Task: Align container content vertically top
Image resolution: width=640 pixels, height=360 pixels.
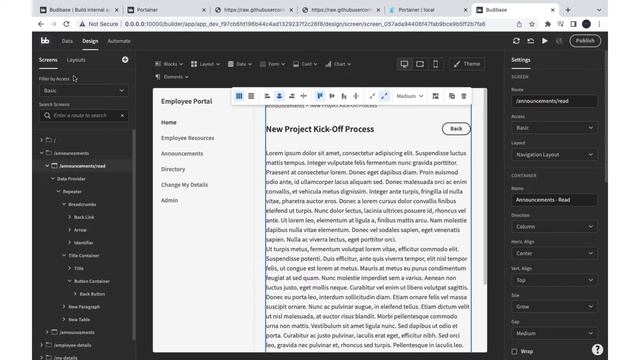Action: tap(320, 96)
